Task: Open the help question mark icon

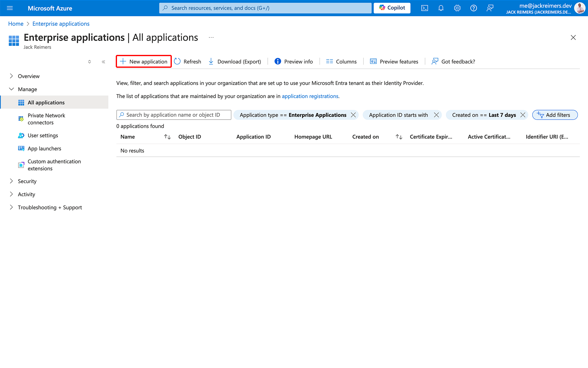Action: (473, 8)
